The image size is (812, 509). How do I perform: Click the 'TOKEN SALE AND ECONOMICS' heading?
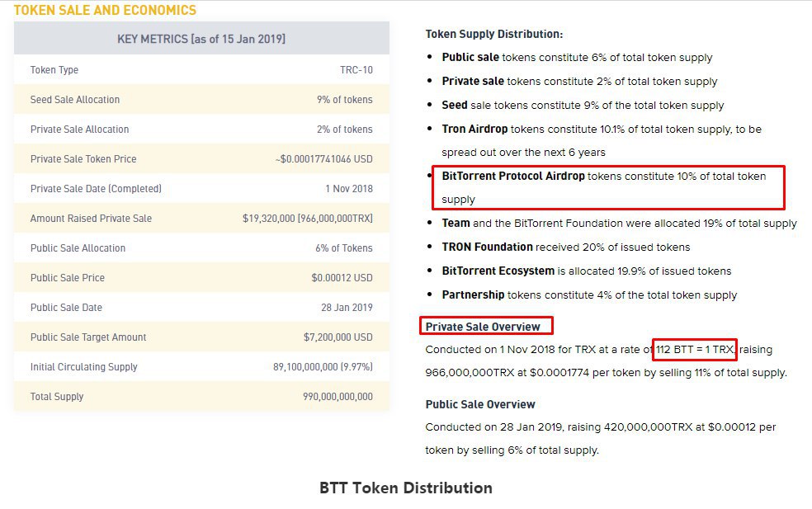tap(105, 11)
